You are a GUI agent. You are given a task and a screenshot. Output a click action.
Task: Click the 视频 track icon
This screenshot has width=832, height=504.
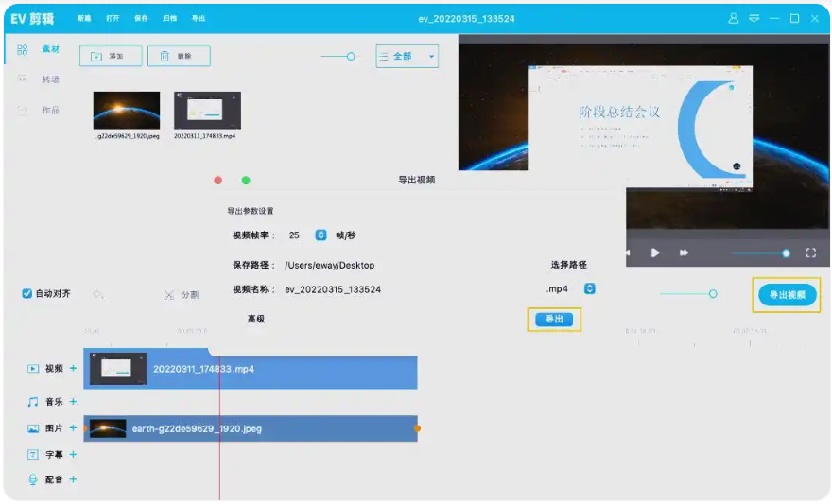33,368
